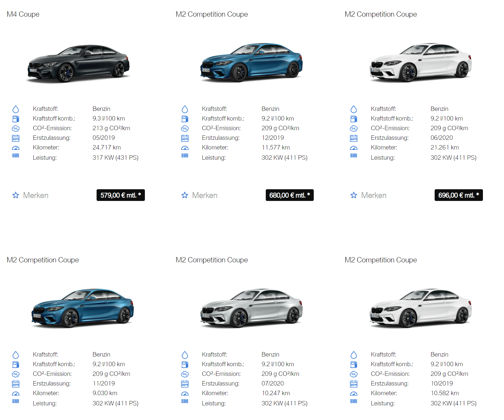Open the 696,00 € mtl. price button
Viewport: 504px width, 420px height.
[459, 195]
